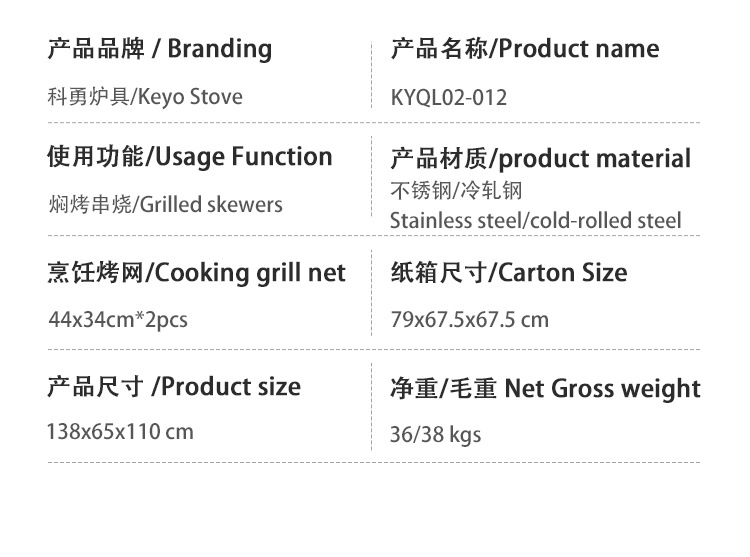Select the product dimensions 138x65x110 cm
The width and height of the screenshot is (750, 557).
tap(120, 433)
